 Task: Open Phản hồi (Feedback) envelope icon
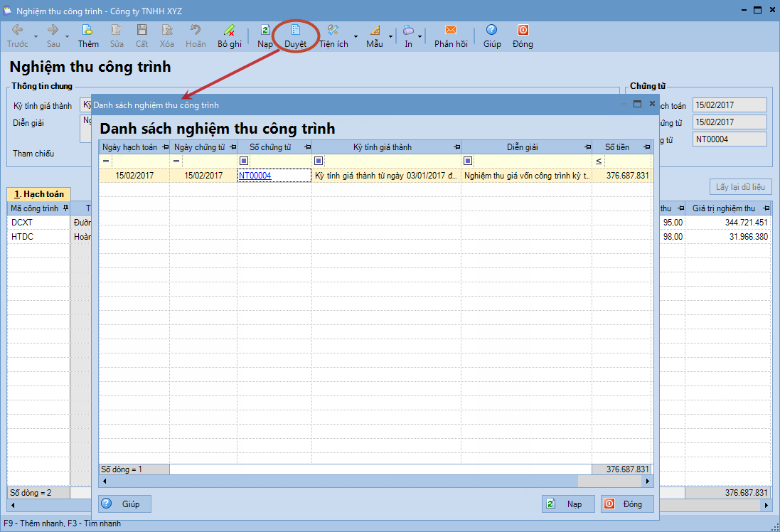coord(451,31)
